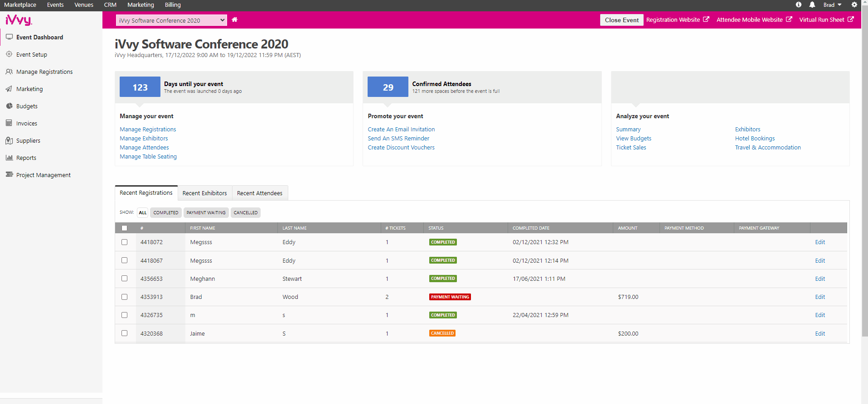The height and width of the screenshot is (404, 868).
Task: Filter registrations by Cancelled
Action: [x=246, y=212]
